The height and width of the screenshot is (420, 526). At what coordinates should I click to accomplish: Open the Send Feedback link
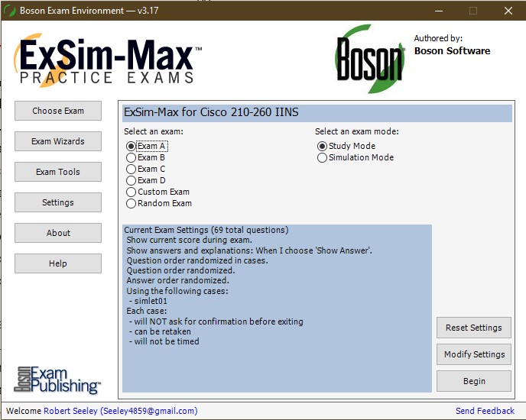coord(485,411)
